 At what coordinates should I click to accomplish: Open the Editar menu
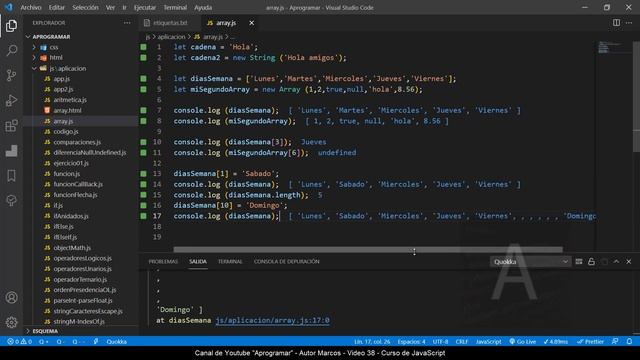point(57,7)
